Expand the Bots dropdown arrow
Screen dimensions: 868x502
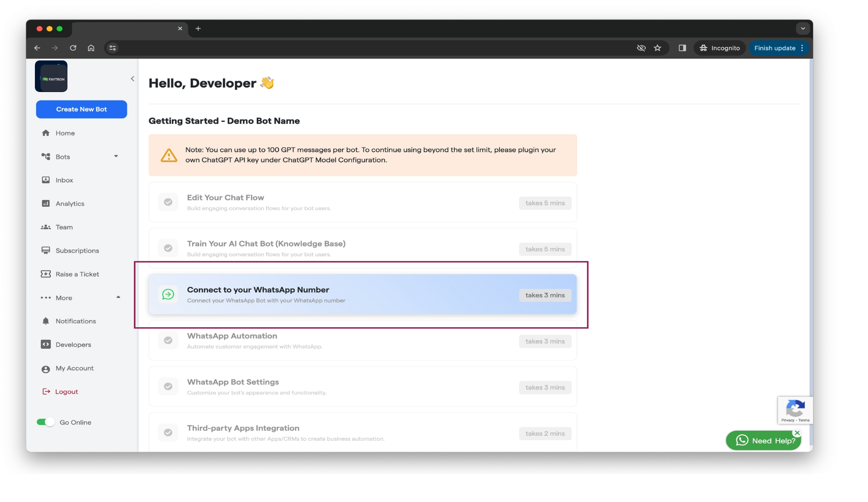click(x=116, y=156)
